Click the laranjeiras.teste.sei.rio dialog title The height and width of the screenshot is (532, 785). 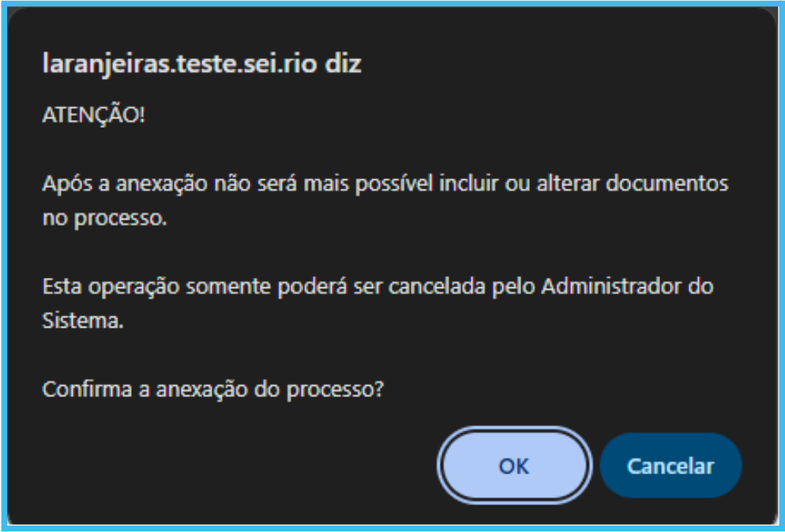[x=201, y=64]
